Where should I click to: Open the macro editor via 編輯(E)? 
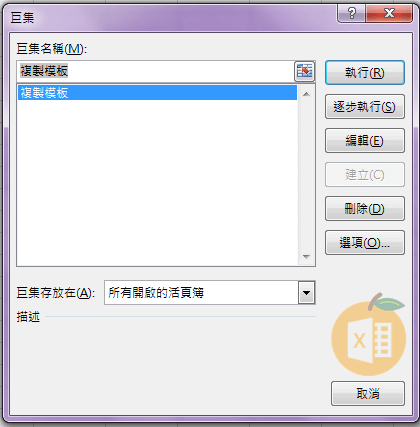[365, 141]
